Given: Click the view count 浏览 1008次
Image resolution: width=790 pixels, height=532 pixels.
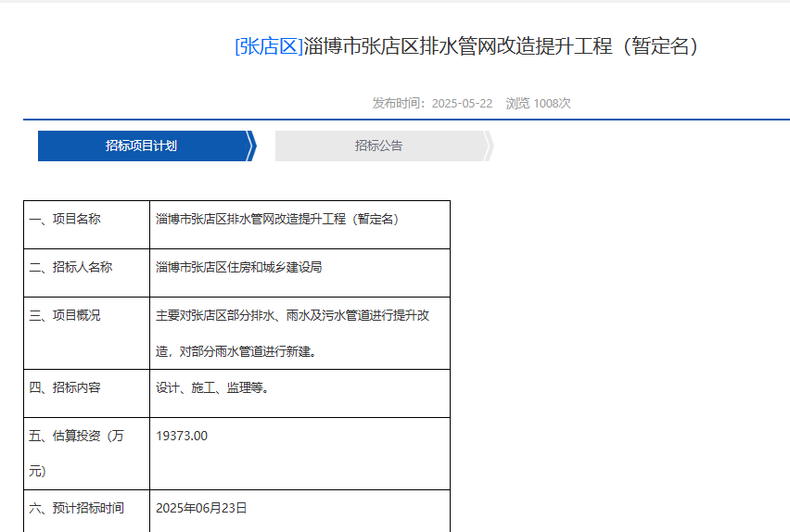Looking at the screenshot, I should [538, 103].
